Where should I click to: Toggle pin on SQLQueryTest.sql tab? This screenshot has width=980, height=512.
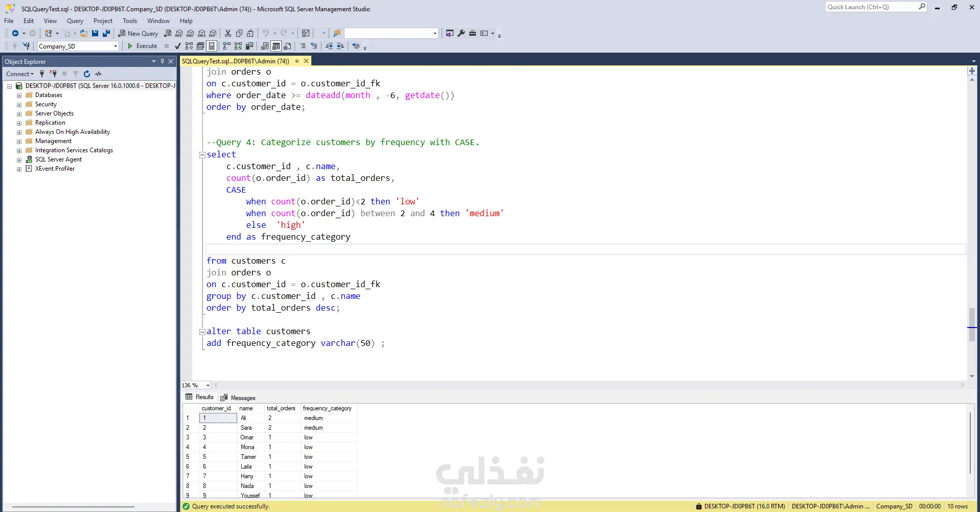(x=297, y=61)
